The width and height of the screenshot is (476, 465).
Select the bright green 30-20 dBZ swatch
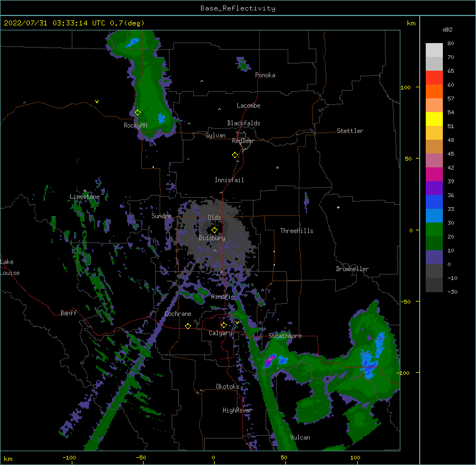pyautogui.click(x=434, y=230)
